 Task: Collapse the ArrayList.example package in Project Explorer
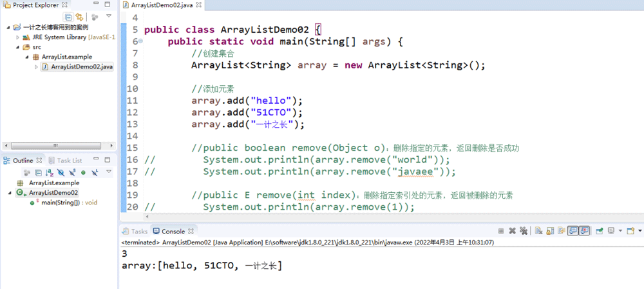[27, 57]
